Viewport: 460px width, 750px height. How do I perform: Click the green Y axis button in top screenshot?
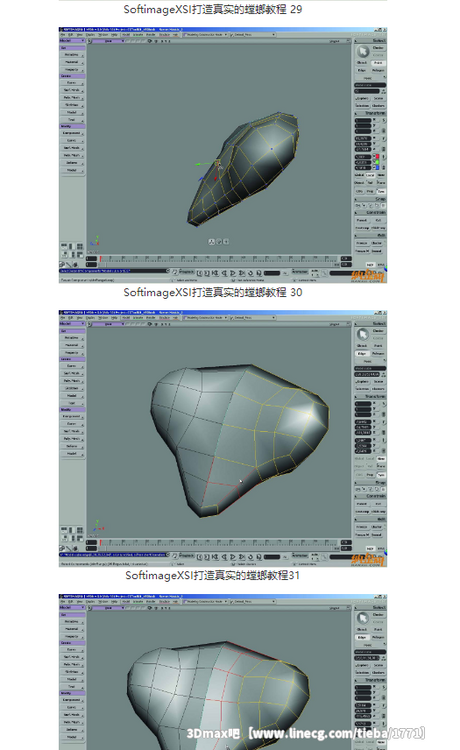pos(377,162)
